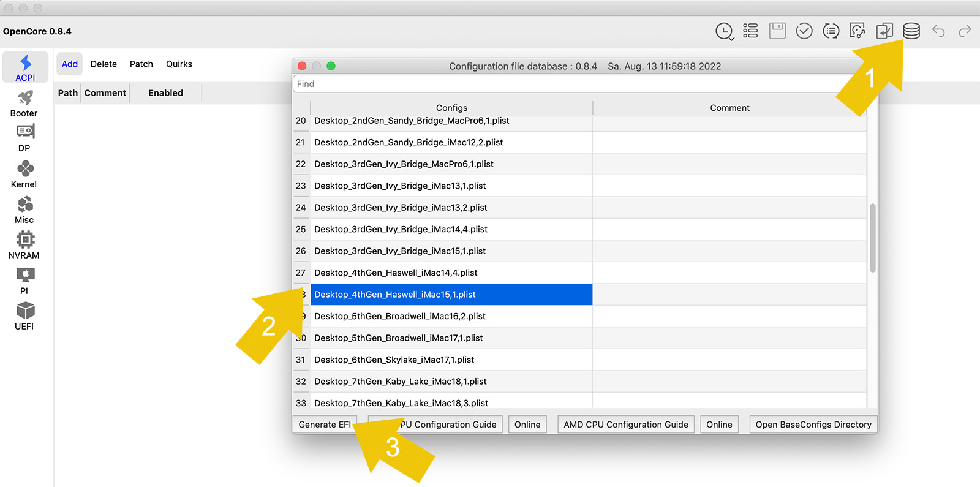Click Online button beside AMD guide
The image size is (980, 487).
[x=719, y=425]
